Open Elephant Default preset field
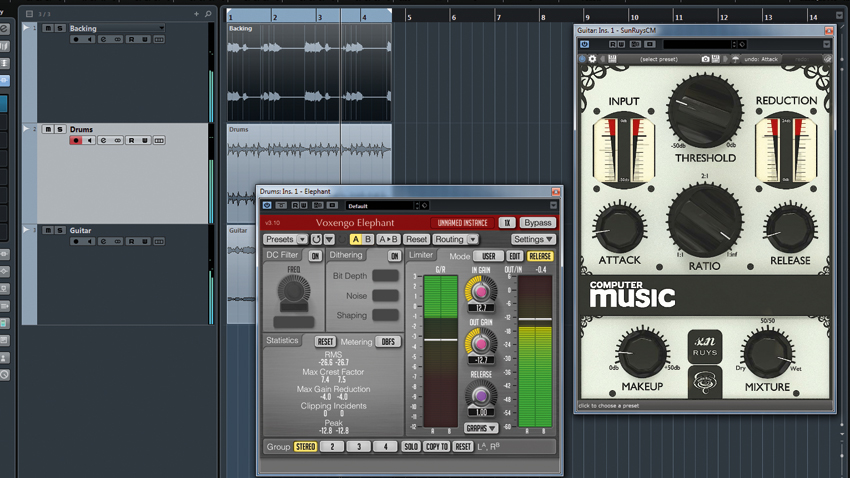 click(x=382, y=206)
